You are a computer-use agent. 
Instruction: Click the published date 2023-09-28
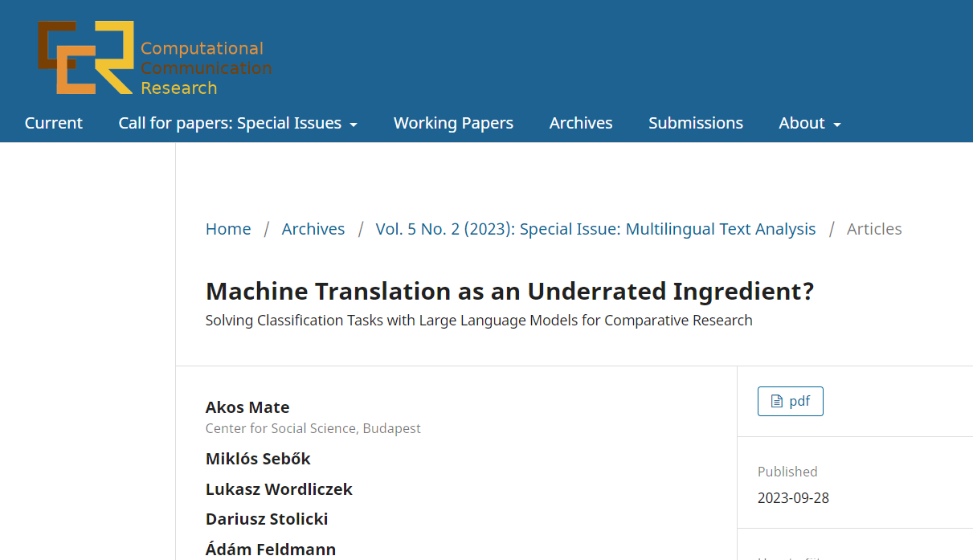(x=793, y=498)
